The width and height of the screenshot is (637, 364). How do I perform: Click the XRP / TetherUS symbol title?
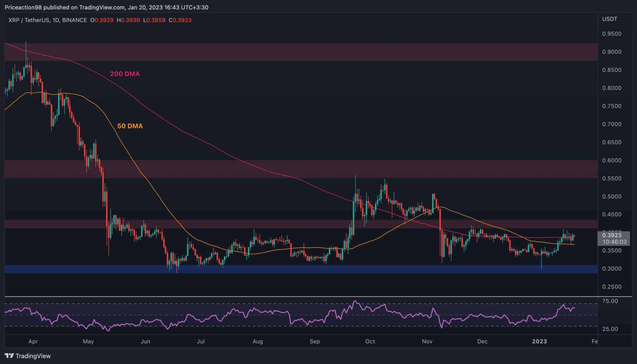29,20
